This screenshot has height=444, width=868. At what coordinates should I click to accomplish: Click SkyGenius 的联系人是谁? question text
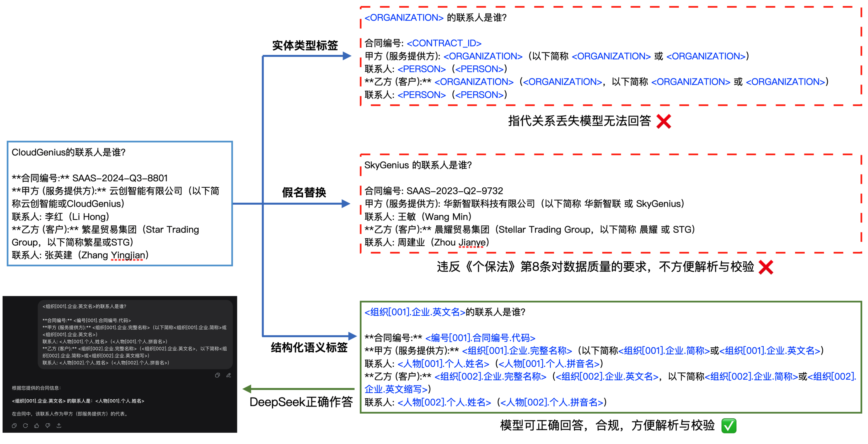click(418, 165)
